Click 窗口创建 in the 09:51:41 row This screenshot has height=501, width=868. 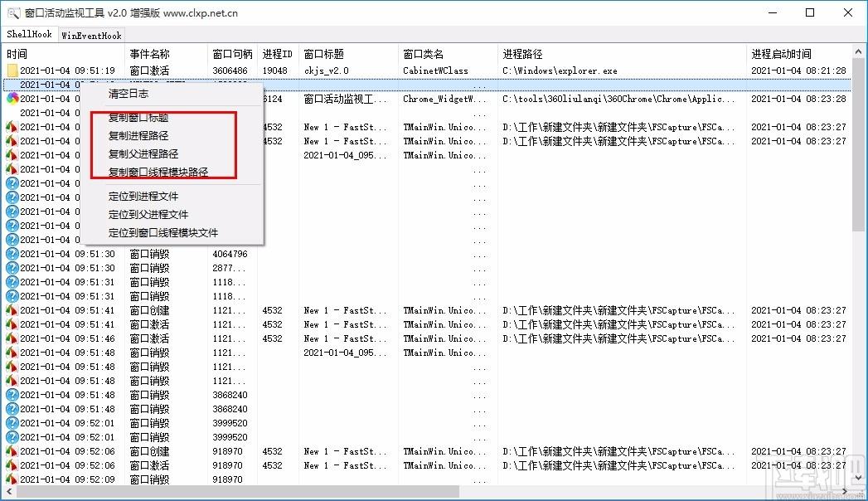(x=149, y=310)
